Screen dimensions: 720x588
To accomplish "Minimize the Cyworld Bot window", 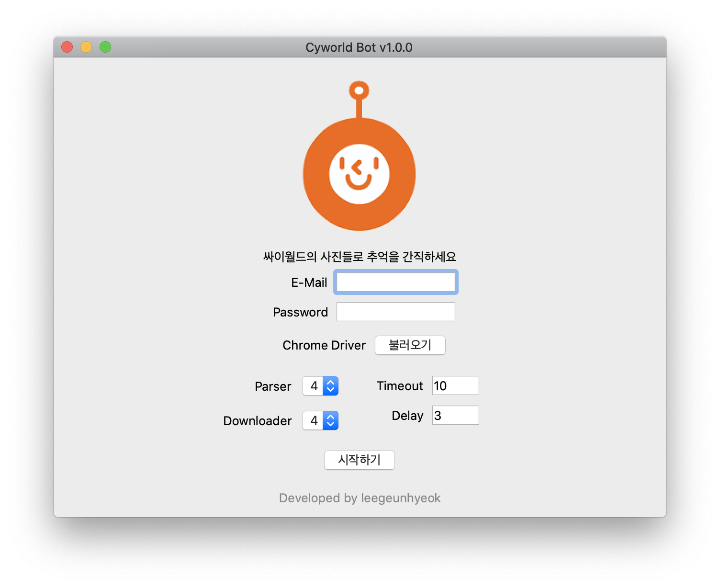I will [86, 47].
